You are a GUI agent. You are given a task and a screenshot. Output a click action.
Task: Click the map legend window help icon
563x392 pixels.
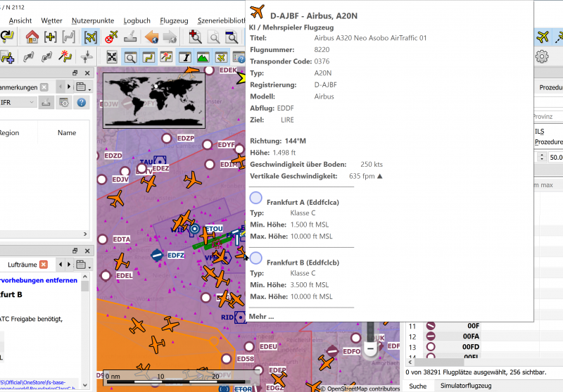pos(239,57)
